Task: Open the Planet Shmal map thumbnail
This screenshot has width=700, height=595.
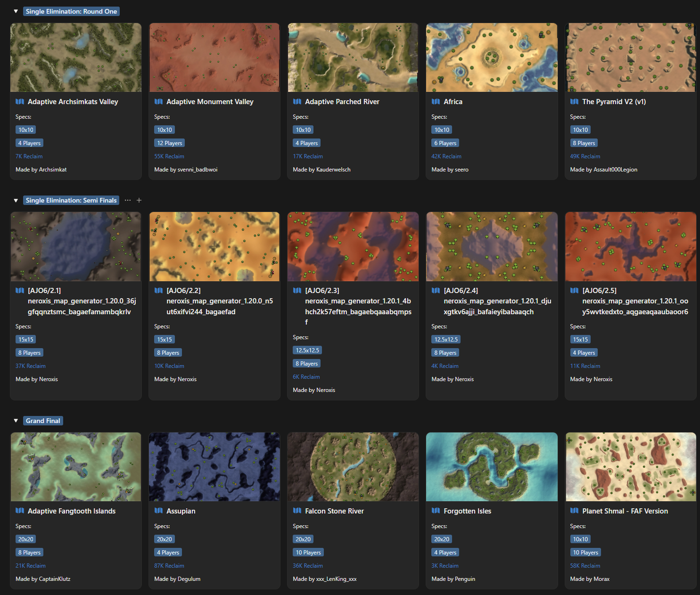Action: pyautogui.click(x=630, y=467)
